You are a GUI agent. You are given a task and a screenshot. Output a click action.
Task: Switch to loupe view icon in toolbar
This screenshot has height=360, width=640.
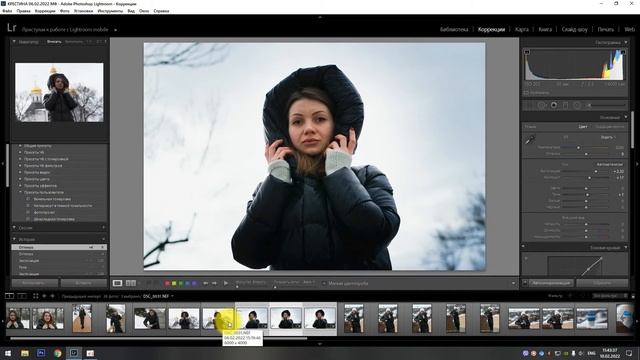point(118,283)
